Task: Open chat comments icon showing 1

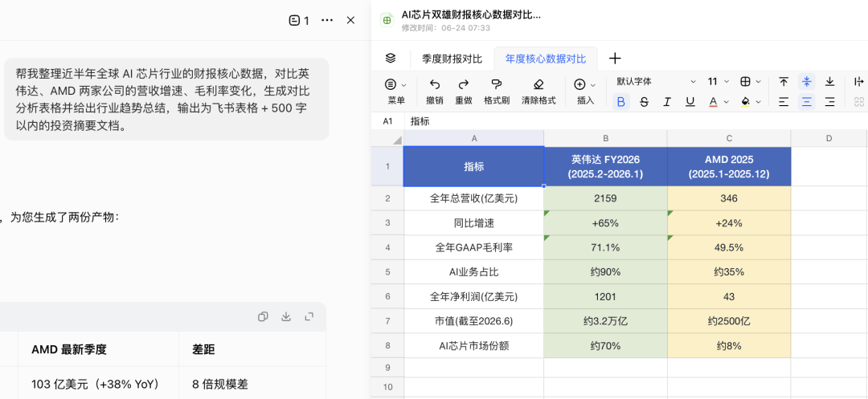Action: (299, 20)
